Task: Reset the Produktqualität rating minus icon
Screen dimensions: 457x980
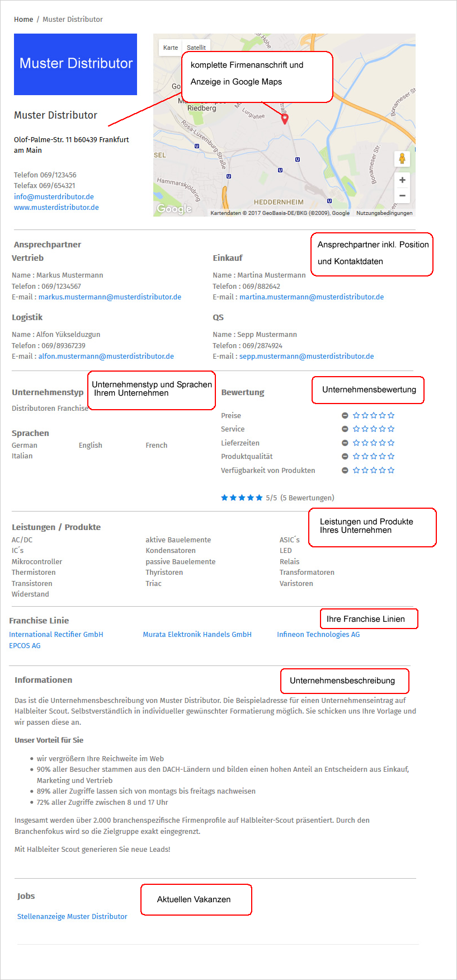Action: [x=345, y=457]
